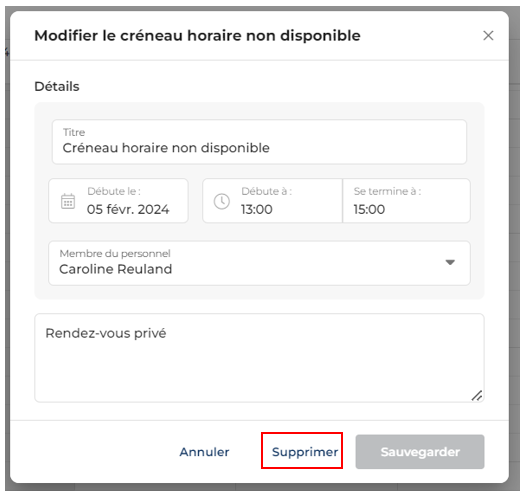Save changes with the Sauvegarder button
This screenshot has height=491, width=520.
click(420, 452)
